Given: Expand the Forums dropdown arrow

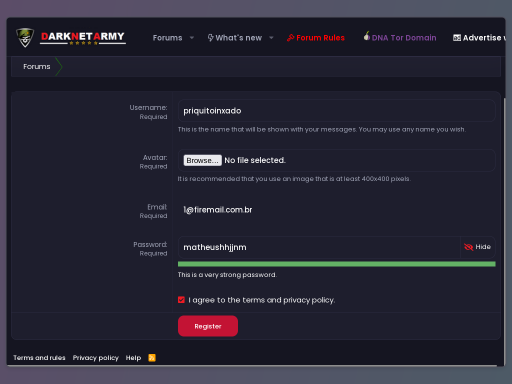Looking at the screenshot, I should coord(192,38).
